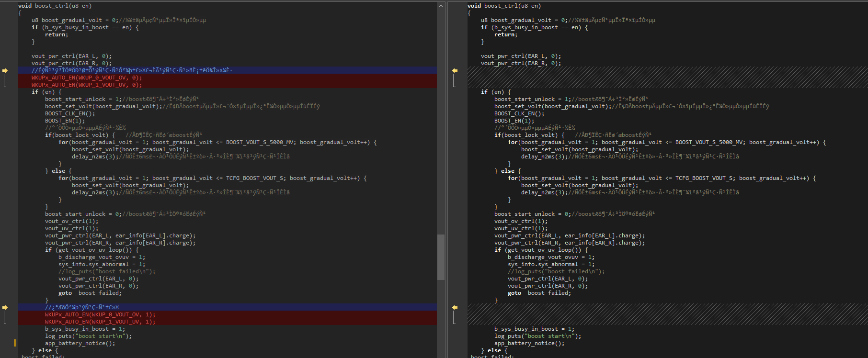Click right pane's upper copy-to-left arrow
Screen dimensions: 868x358
[x=455, y=70]
